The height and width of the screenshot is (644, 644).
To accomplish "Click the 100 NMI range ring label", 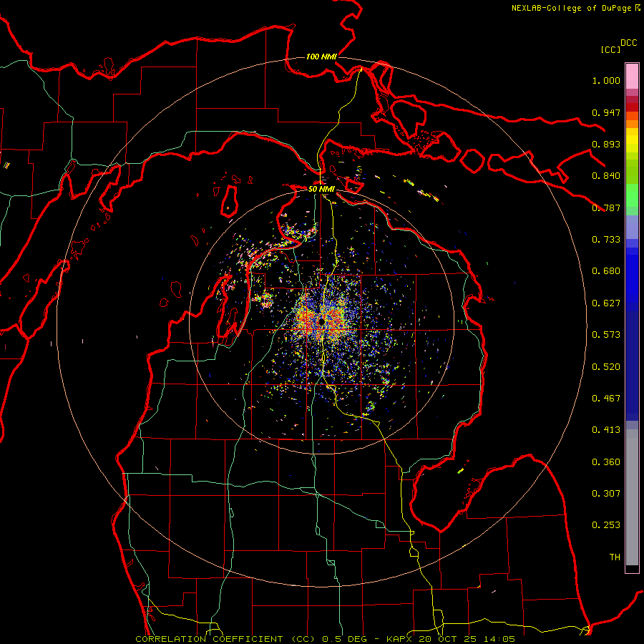I will (x=321, y=57).
